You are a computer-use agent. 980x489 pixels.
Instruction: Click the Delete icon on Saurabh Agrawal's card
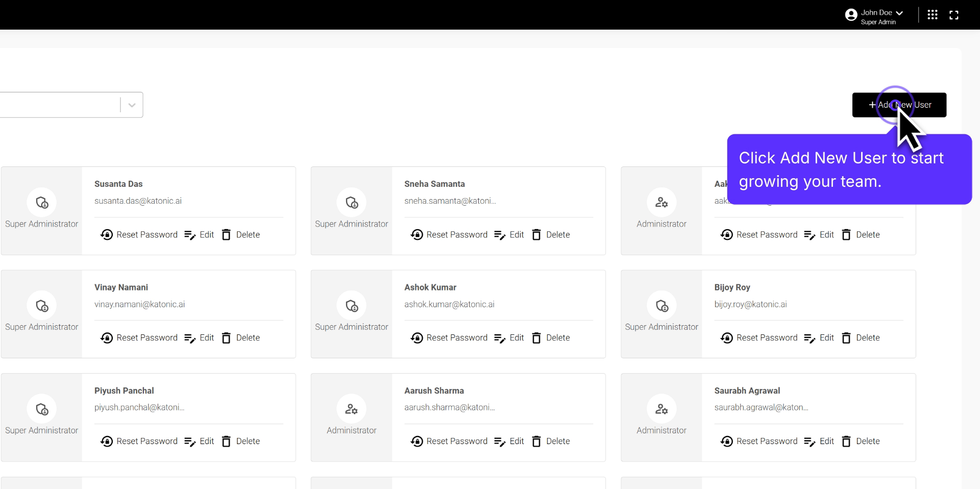click(x=846, y=442)
